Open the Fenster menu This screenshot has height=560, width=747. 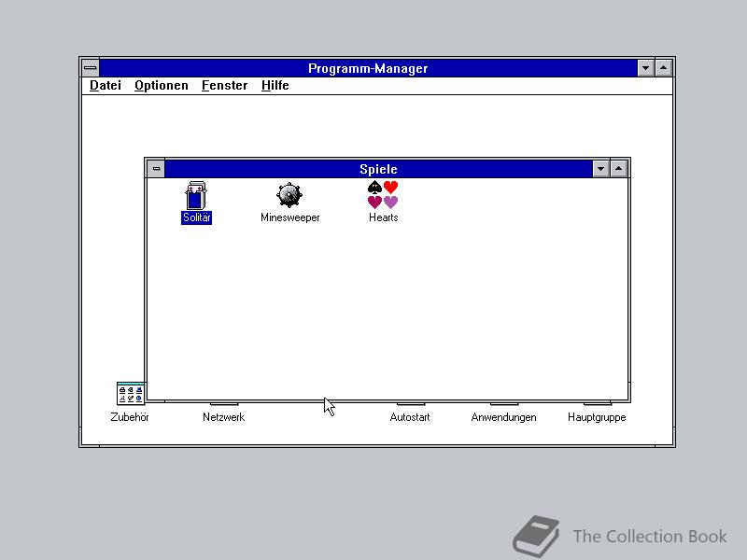click(224, 86)
